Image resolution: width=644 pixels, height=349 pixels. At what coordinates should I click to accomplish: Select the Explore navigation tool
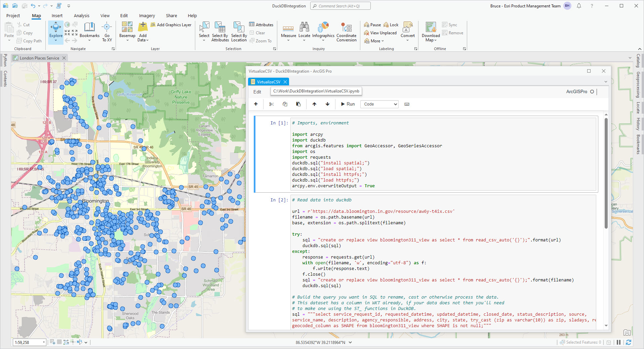[x=55, y=27]
